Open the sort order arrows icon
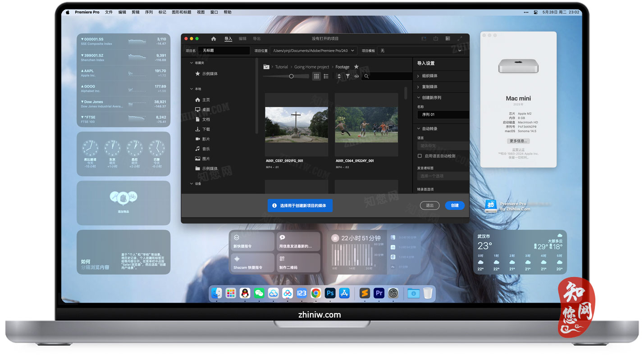The image size is (644, 359). [x=339, y=77]
